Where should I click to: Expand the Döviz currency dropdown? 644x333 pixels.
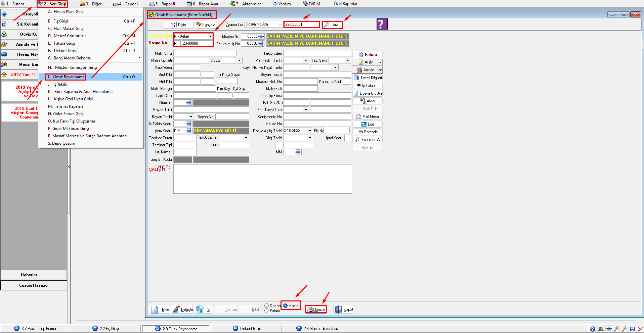(x=239, y=60)
